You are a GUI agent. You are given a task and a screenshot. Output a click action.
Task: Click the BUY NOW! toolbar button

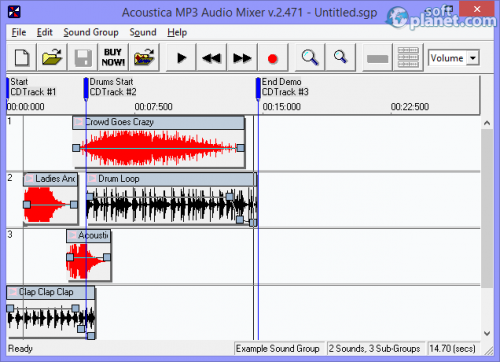113,58
